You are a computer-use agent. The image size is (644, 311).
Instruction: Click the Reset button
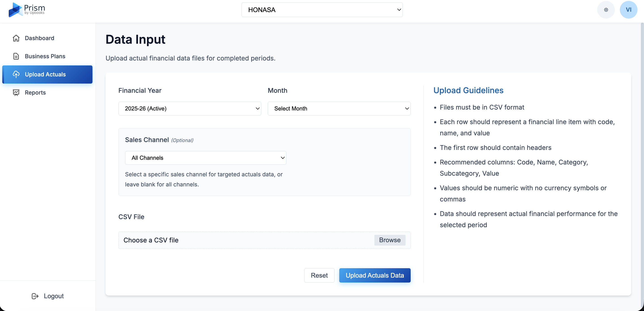(x=319, y=275)
